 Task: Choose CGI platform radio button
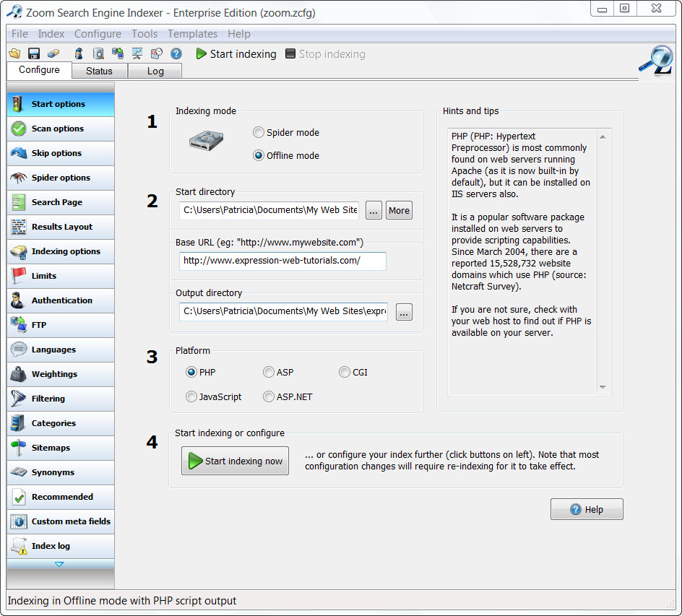pos(345,372)
